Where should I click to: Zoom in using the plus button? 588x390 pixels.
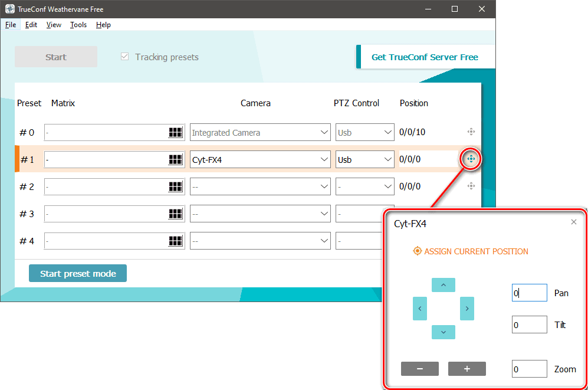(467, 369)
